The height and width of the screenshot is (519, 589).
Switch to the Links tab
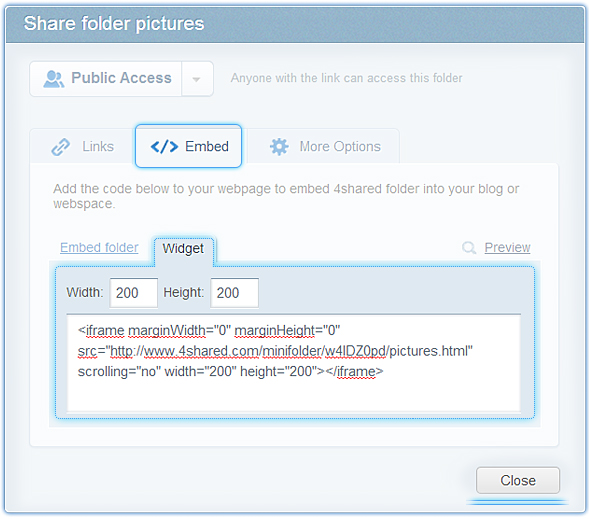(83, 146)
